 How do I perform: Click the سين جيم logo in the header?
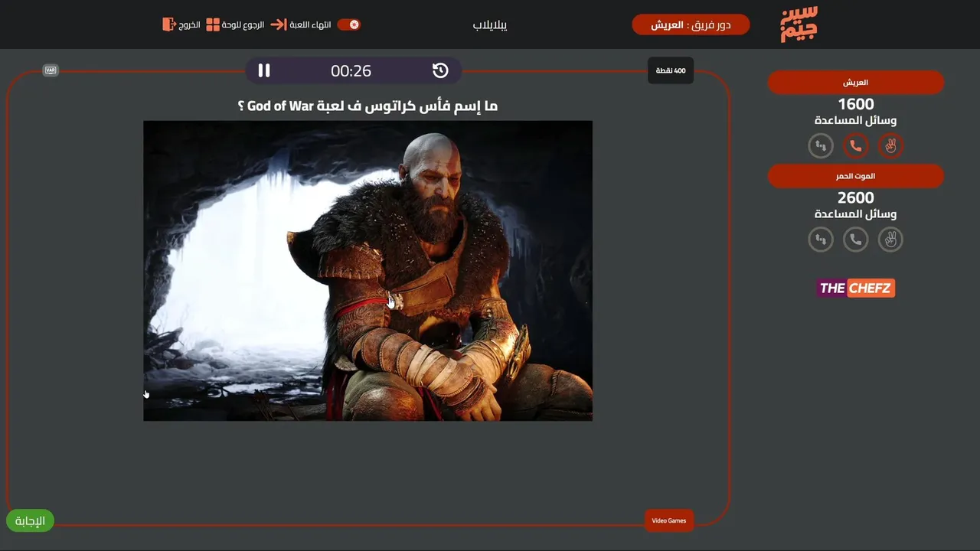point(799,24)
